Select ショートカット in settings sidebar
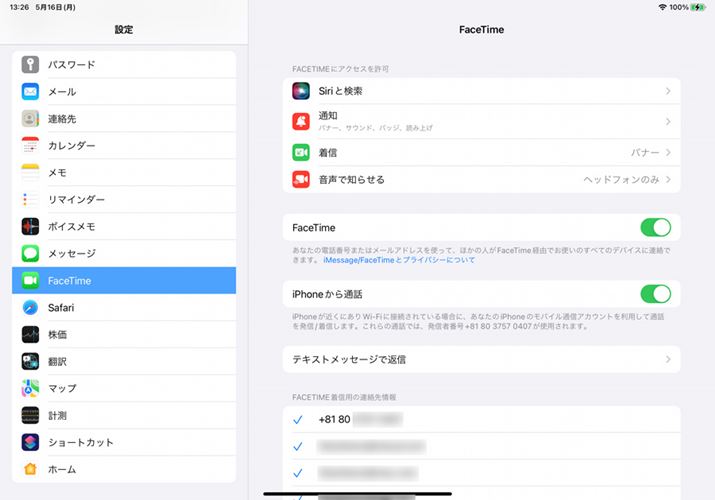Viewport: 715px width, 500px height. click(124, 442)
